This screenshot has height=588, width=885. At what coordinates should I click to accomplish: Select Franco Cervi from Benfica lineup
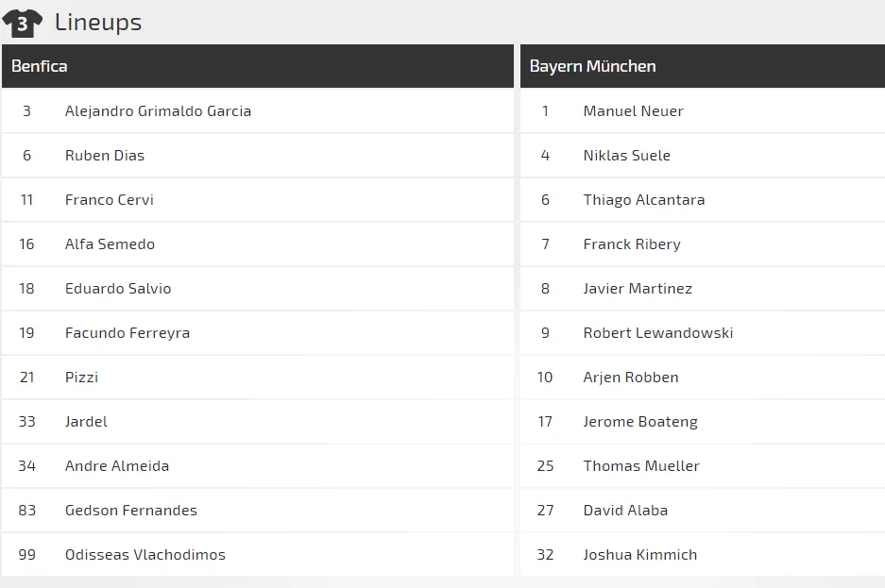click(110, 199)
